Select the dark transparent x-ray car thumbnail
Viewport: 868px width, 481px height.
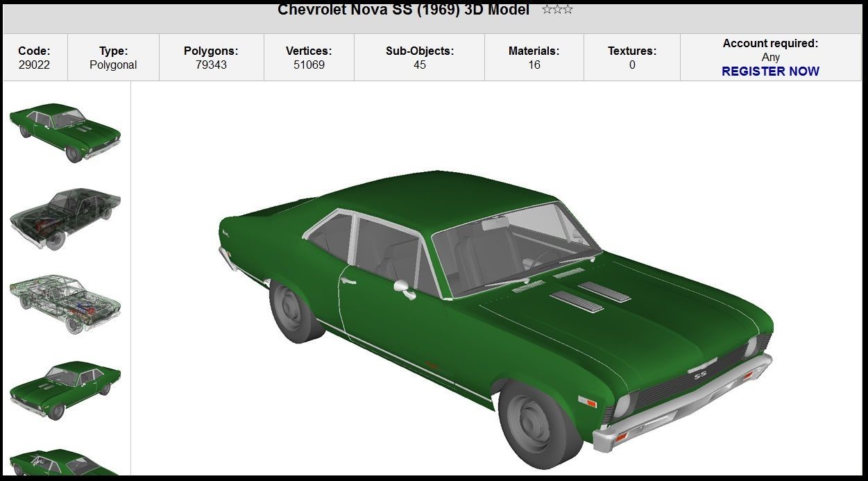pyautogui.click(x=65, y=218)
